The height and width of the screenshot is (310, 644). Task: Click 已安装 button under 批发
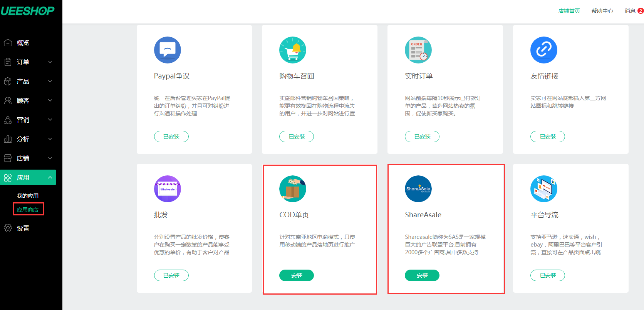point(171,275)
